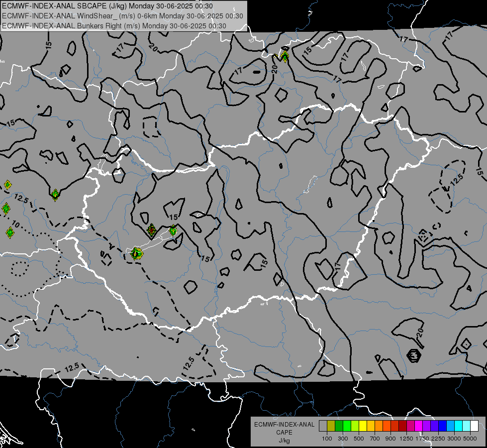The height and width of the screenshot is (448, 487).
Task: Select the bright magenta legend swatch
Action: pyautogui.click(x=419, y=426)
